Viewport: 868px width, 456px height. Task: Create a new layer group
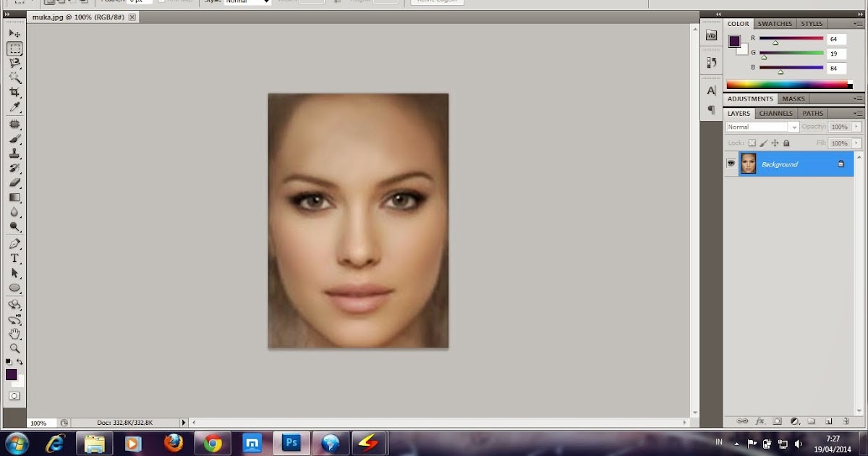[x=811, y=421]
